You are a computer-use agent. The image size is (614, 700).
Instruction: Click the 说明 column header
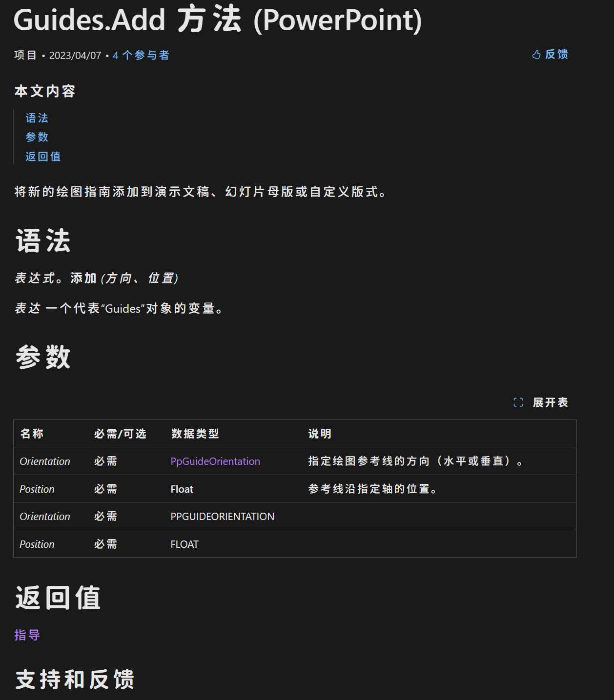point(320,434)
